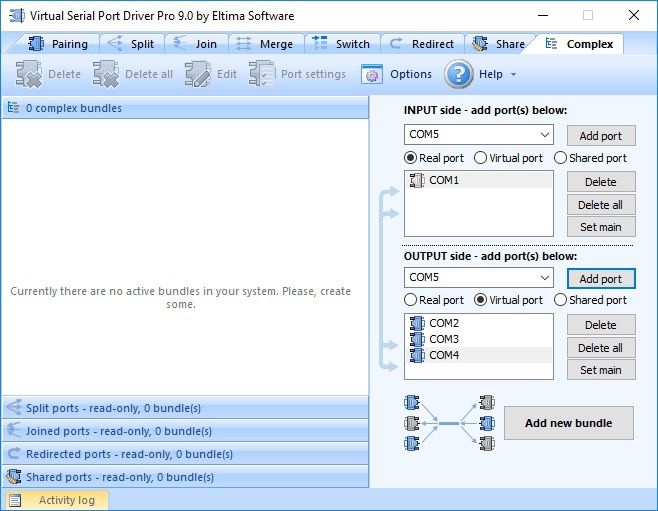
Task: Open the Join tab
Action: click(196, 44)
